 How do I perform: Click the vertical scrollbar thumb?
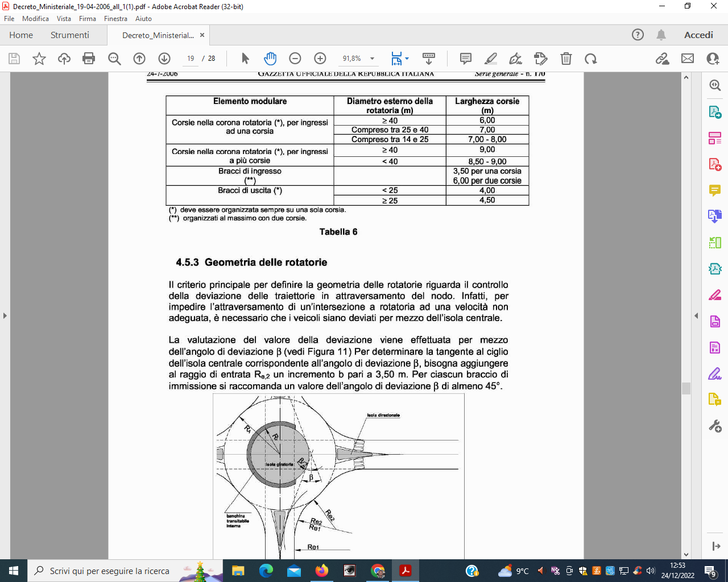pyautogui.click(x=686, y=388)
